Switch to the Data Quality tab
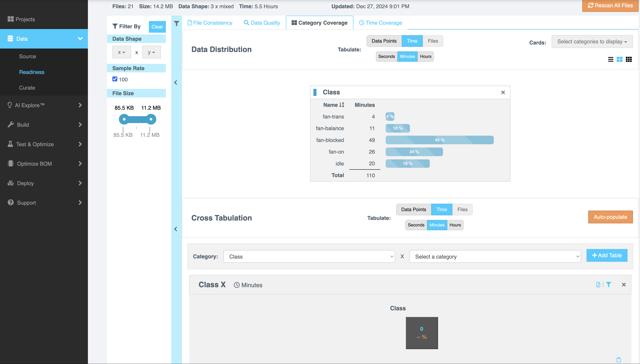 262,23
